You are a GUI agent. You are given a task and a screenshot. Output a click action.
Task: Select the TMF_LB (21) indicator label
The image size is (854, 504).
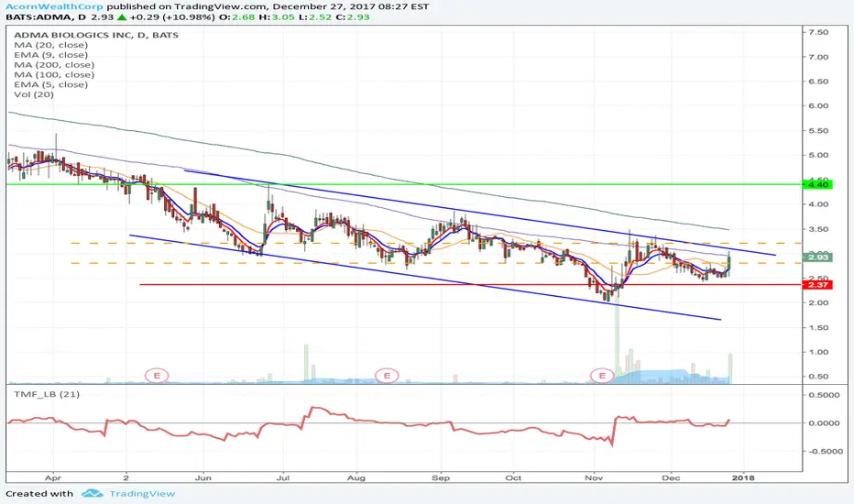47,394
